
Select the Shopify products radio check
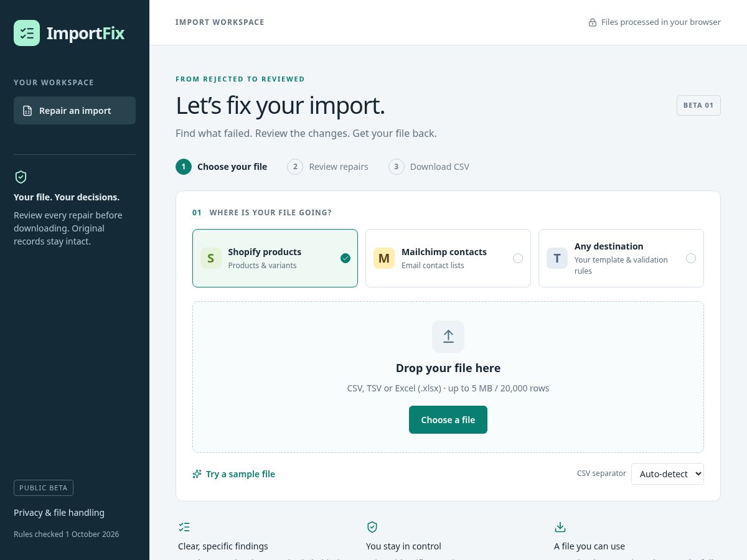point(345,258)
